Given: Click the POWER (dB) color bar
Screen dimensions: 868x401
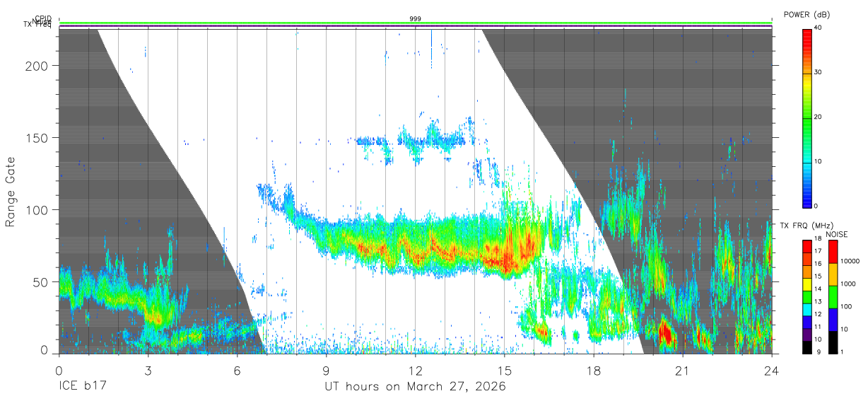Looking at the screenshot, I should tap(807, 117).
